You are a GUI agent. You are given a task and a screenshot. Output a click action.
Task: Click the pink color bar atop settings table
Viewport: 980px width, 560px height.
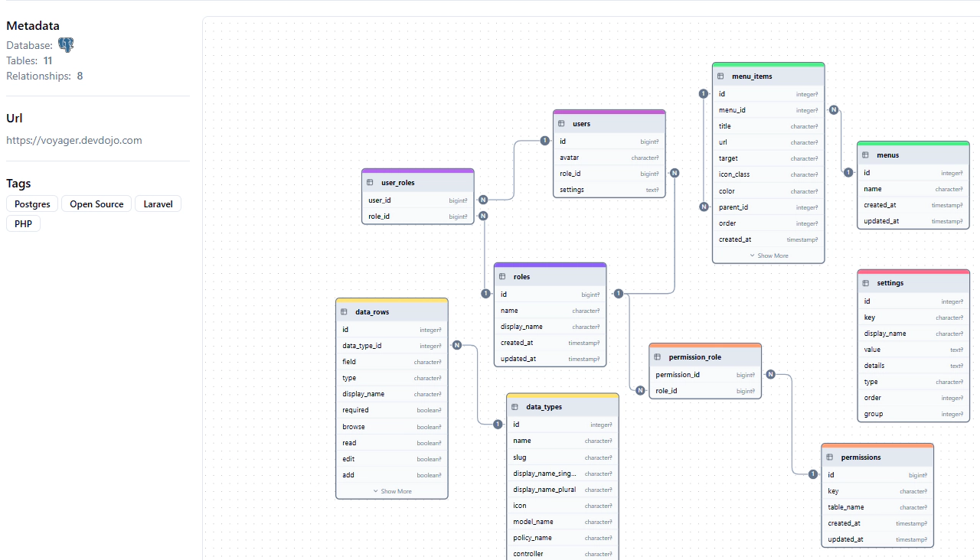(913, 272)
